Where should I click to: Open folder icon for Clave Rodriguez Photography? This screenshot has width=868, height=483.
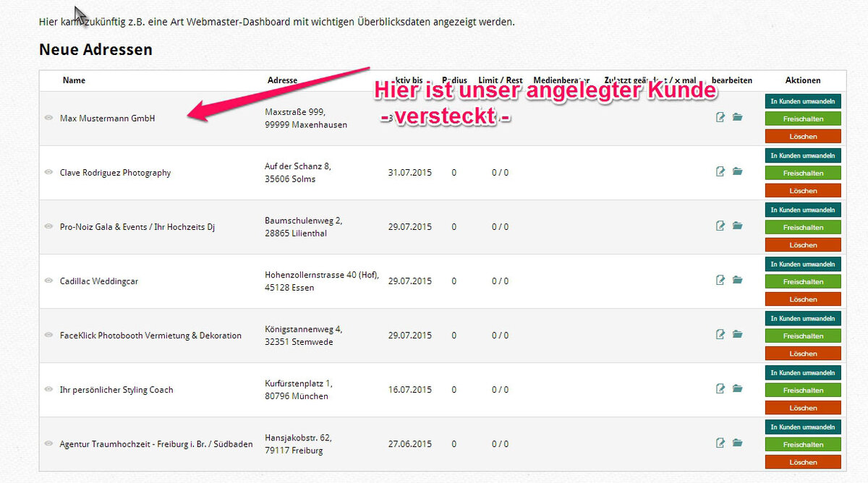(737, 171)
